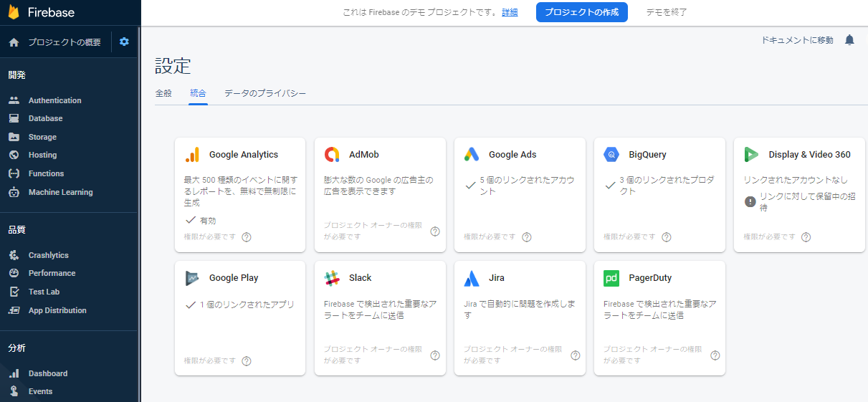
Task: Click the help icon on the Google Analytics card
Action: tap(247, 237)
